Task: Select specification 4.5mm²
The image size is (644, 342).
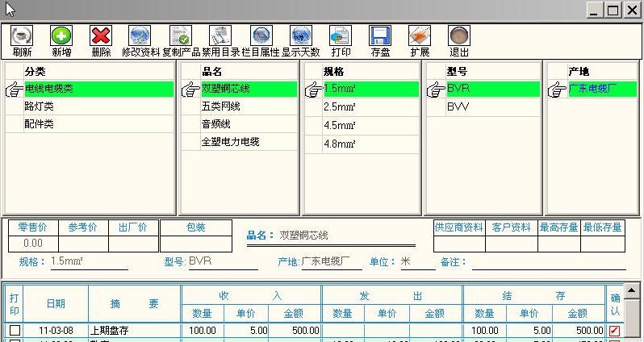Action: (371, 125)
